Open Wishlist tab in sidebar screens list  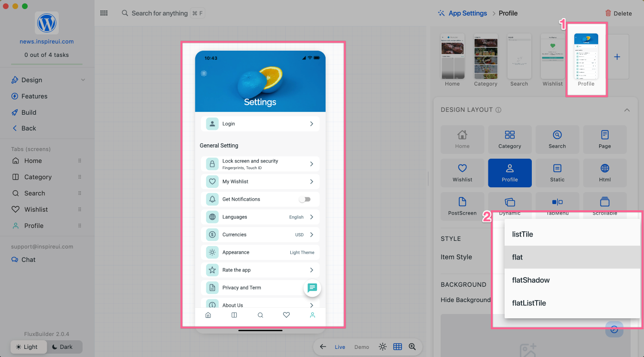point(36,209)
